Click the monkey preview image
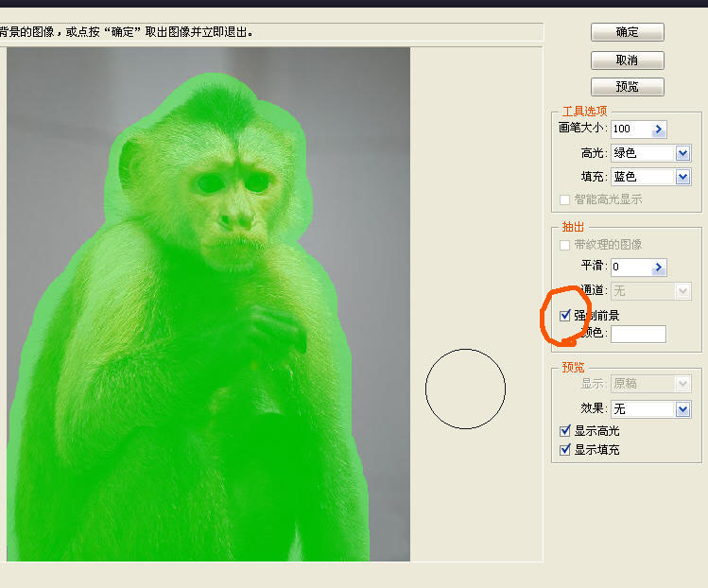708x588 pixels. (x=208, y=304)
